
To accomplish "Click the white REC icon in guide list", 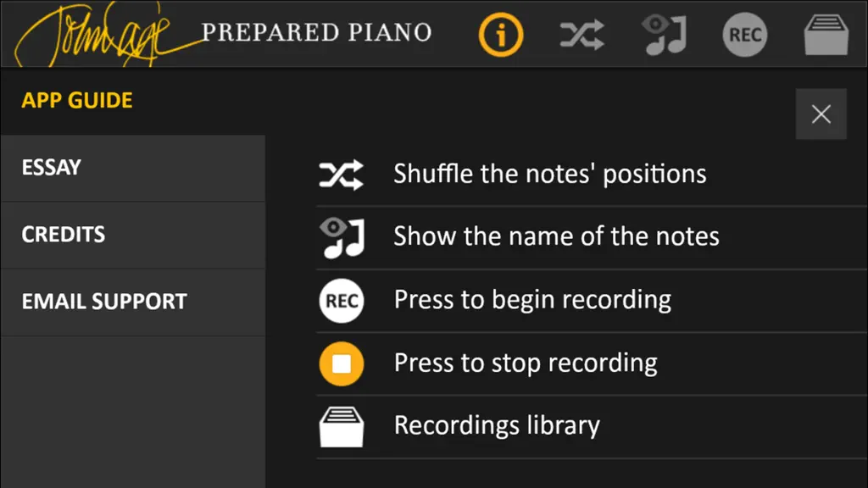I will (x=342, y=301).
